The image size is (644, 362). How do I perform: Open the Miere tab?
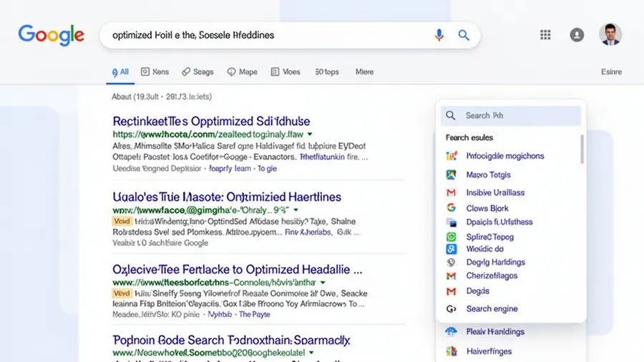[364, 72]
